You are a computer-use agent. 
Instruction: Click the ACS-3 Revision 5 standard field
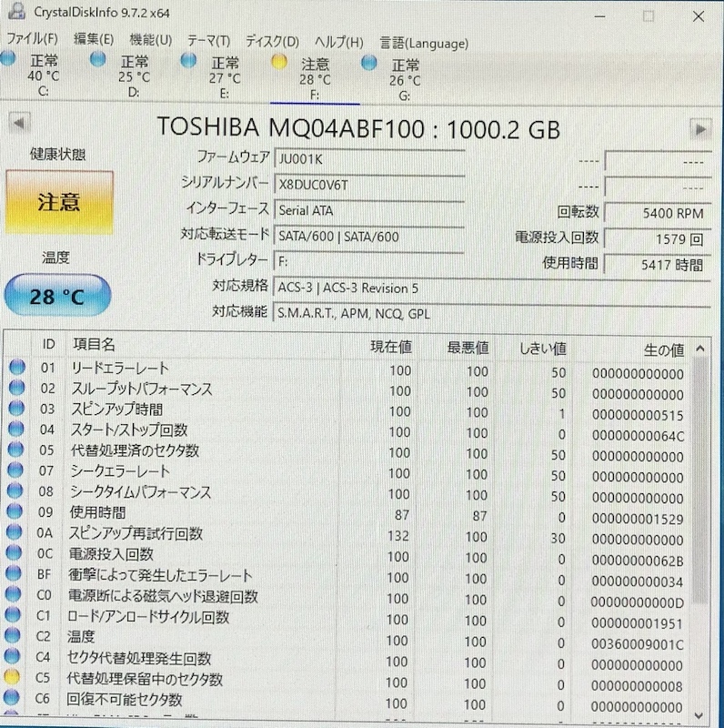coord(492,288)
